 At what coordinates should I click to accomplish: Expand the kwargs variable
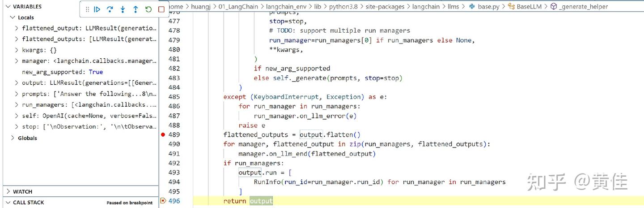(x=17, y=50)
